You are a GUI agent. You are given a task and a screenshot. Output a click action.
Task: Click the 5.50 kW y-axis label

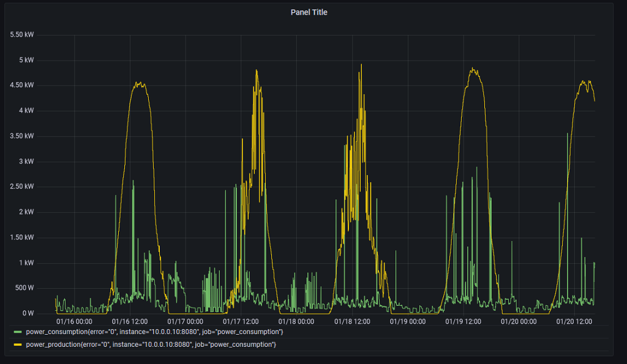pos(22,35)
